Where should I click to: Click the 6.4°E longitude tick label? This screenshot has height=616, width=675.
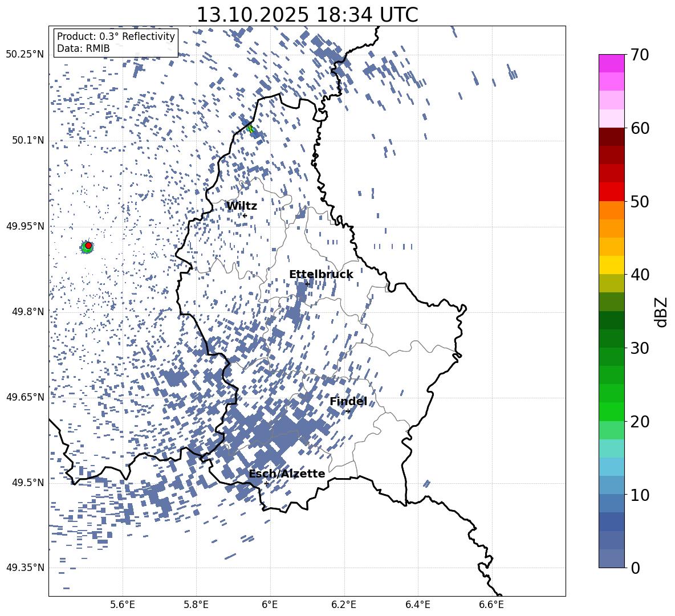[x=417, y=605]
